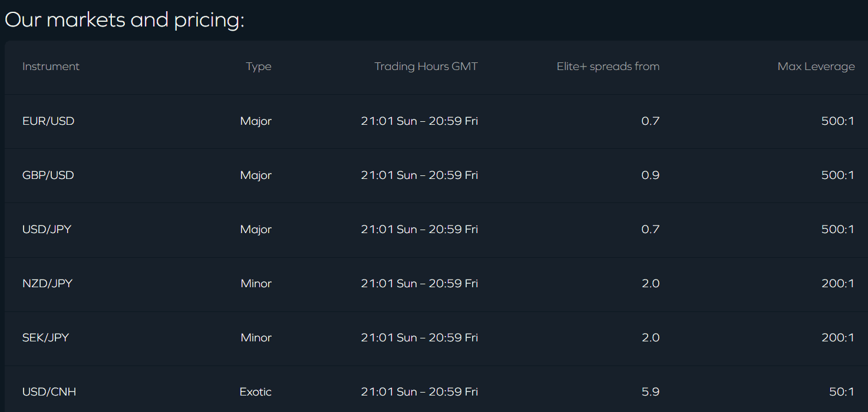Click the Max Leverage column header

click(x=816, y=67)
